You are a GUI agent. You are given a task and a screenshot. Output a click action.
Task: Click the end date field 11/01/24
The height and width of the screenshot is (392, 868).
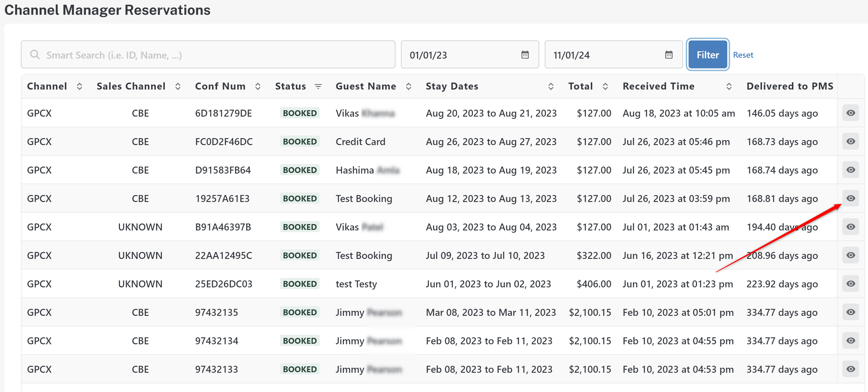click(614, 55)
